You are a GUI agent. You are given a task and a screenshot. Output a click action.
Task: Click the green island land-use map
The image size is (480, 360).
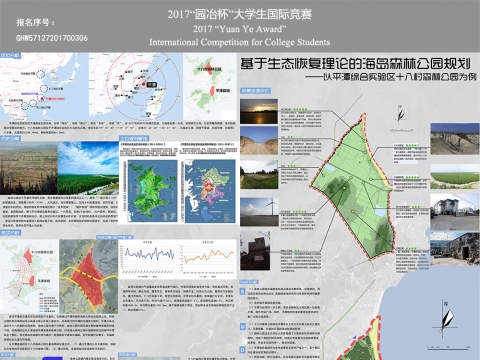[x=152, y=191]
